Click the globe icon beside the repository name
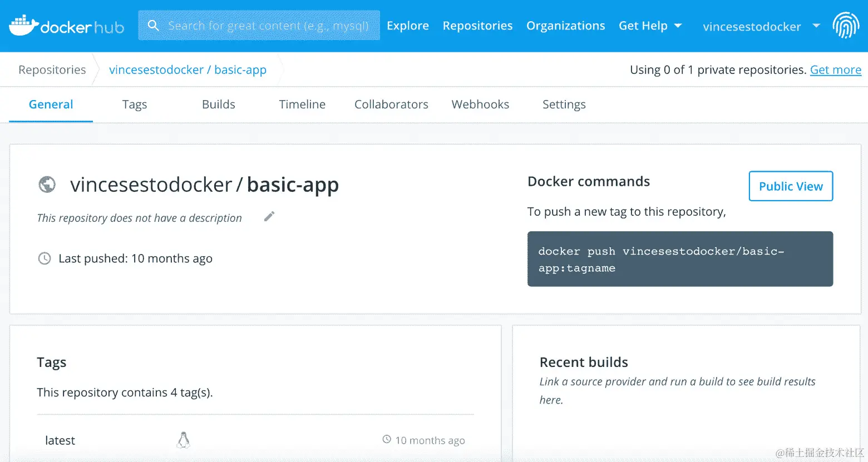Screen dimensions: 868x462 [x=47, y=184]
